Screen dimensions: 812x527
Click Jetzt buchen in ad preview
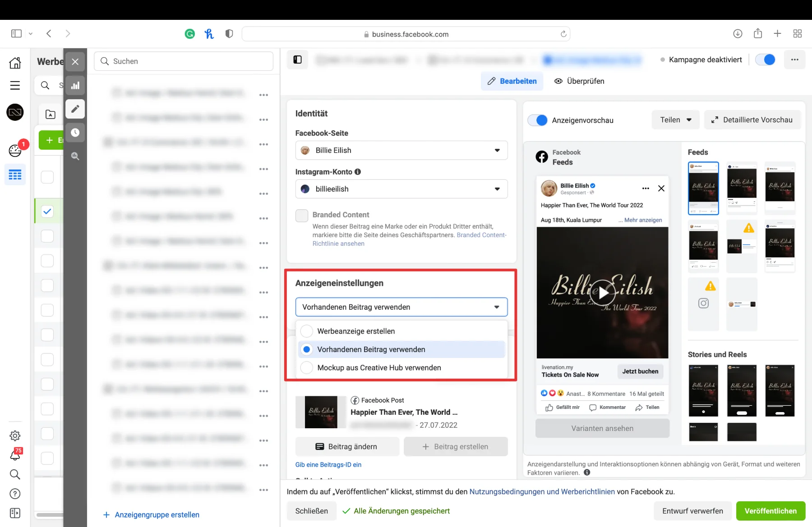(x=640, y=371)
